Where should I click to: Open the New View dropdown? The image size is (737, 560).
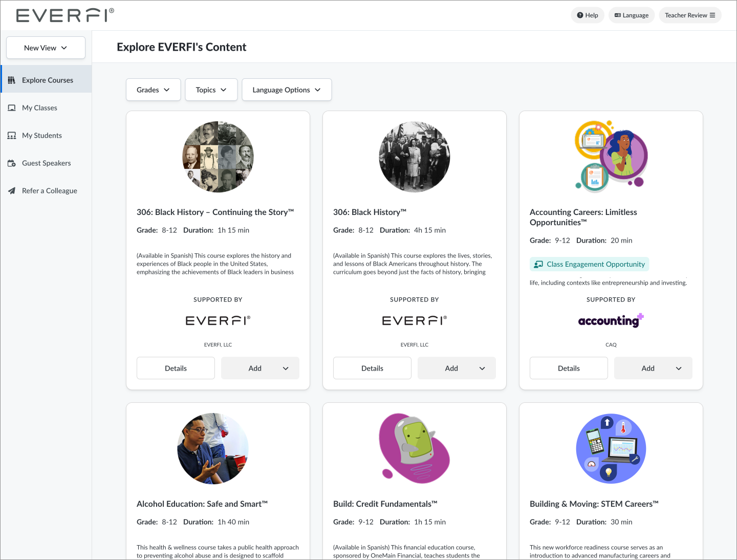[x=46, y=48]
